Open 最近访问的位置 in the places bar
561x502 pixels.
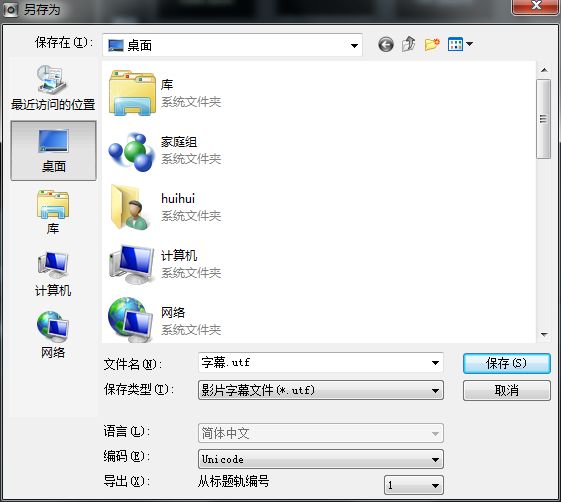coord(53,88)
